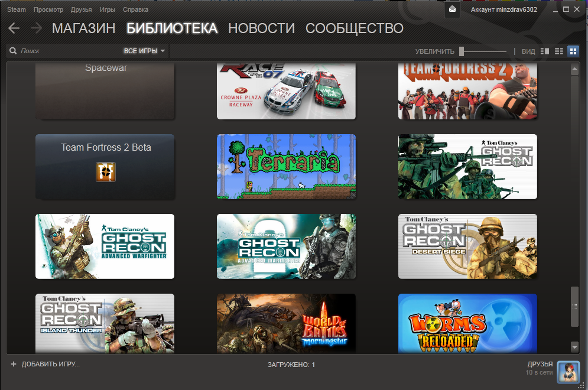The height and width of the screenshot is (390, 588).
Task: Click the plus icon to add game
Action: click(x=14, y=364)
